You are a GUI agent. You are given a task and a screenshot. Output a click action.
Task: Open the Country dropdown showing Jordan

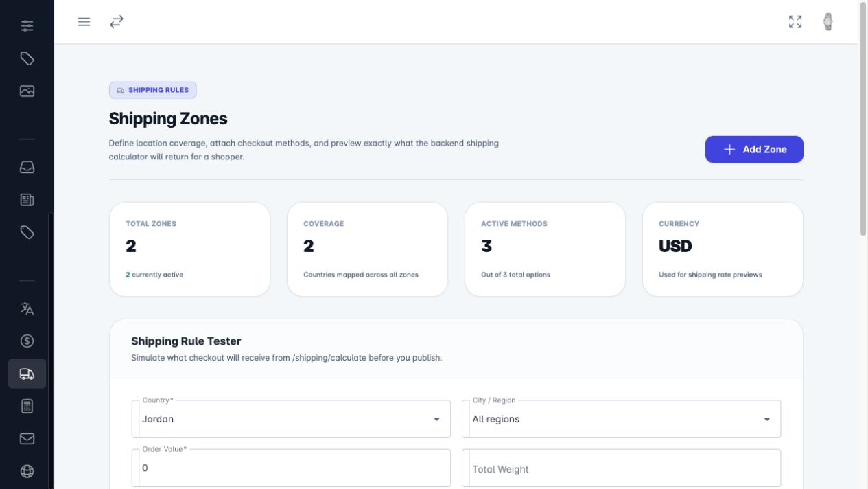pyautogui.click(x=291, y=419)
